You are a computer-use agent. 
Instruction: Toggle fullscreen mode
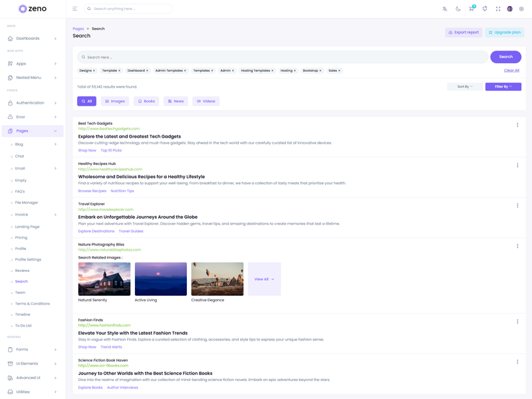(x=498, y=9)
